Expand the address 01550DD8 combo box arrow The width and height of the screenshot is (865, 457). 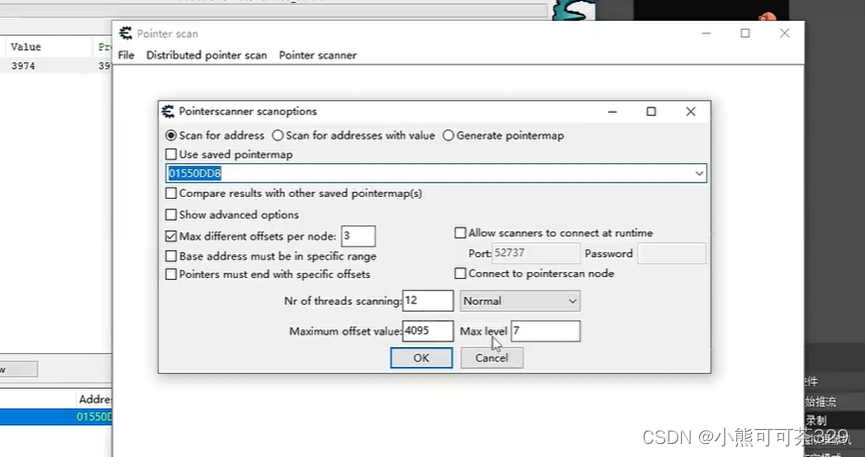tap(699, 174)
